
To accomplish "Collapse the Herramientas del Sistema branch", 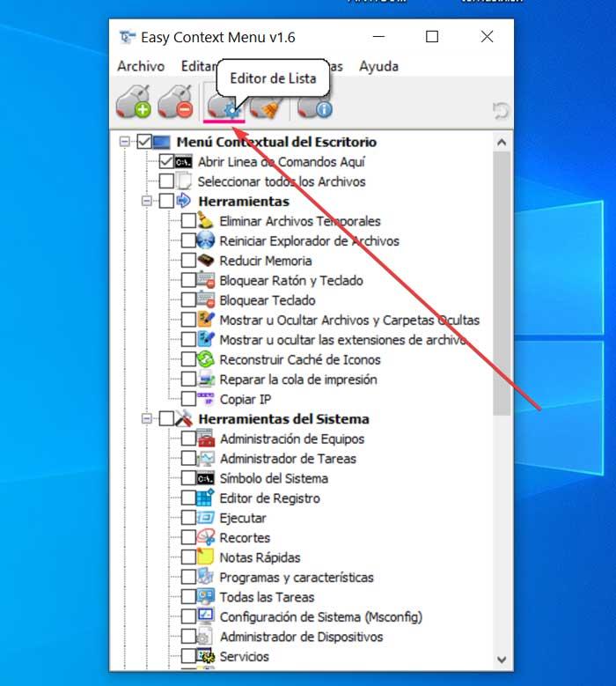I will point(147,418).
